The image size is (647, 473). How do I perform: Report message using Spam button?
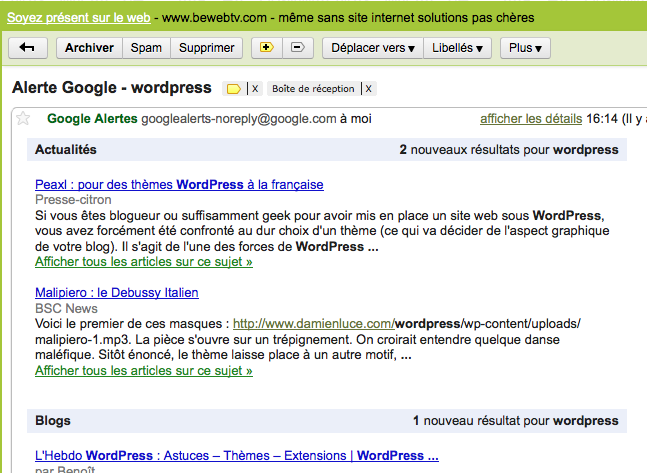(146, 48)
